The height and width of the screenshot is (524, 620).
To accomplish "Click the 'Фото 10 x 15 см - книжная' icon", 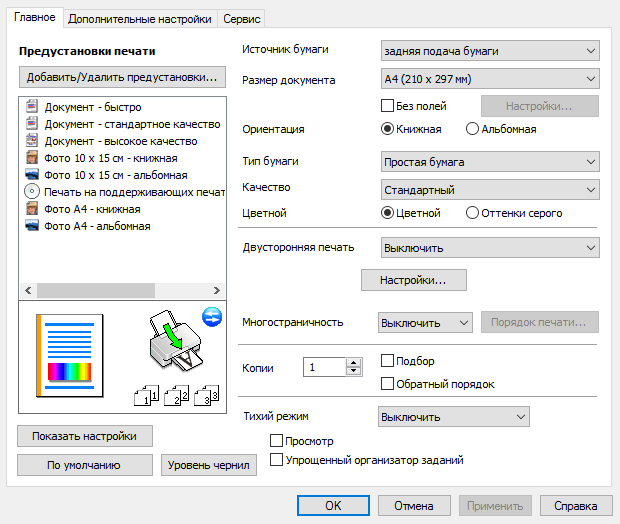I will point(32,157).
